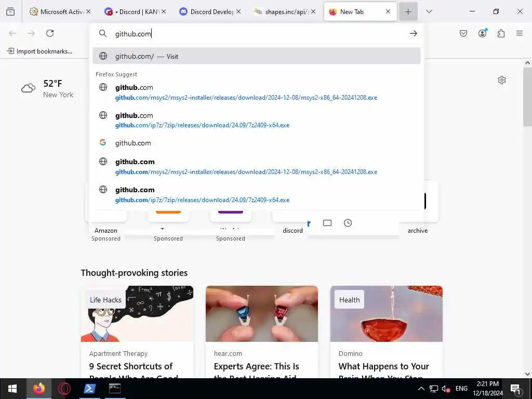
Task: Open the Extensions panel
Action: [501, 33]
